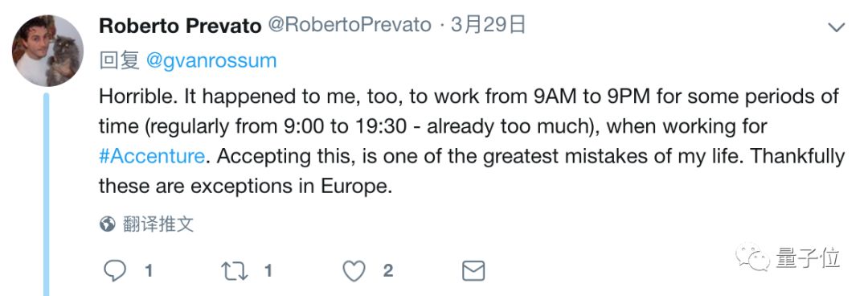Send tweet via the envelope message icon

[473, 271]
